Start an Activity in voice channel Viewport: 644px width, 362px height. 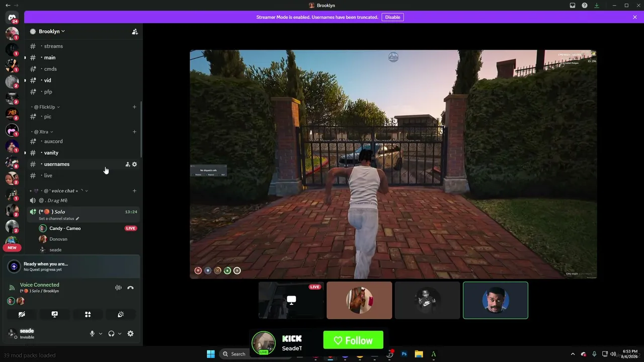[x=88, y=314]
